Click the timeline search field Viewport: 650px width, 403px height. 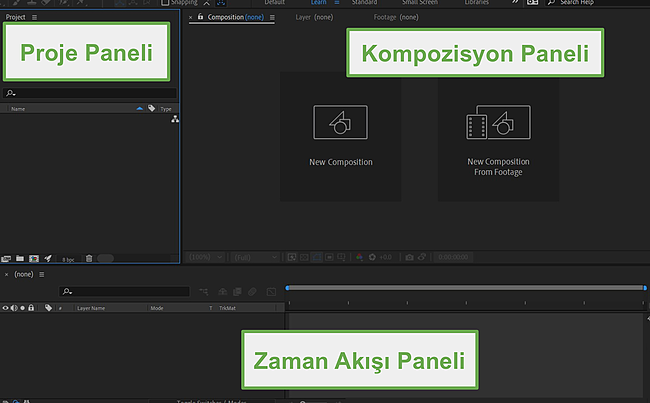124,291
